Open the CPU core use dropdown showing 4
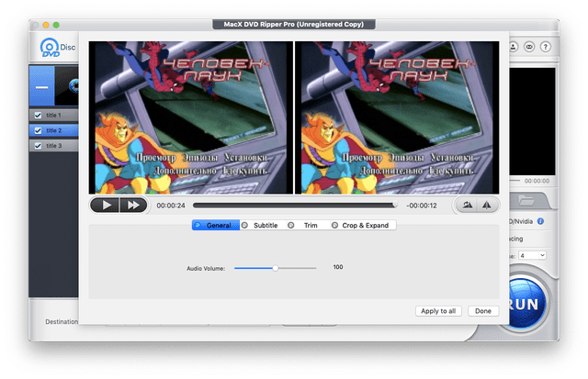The height and width of the screenshot is (379, 588). (533, 255)
